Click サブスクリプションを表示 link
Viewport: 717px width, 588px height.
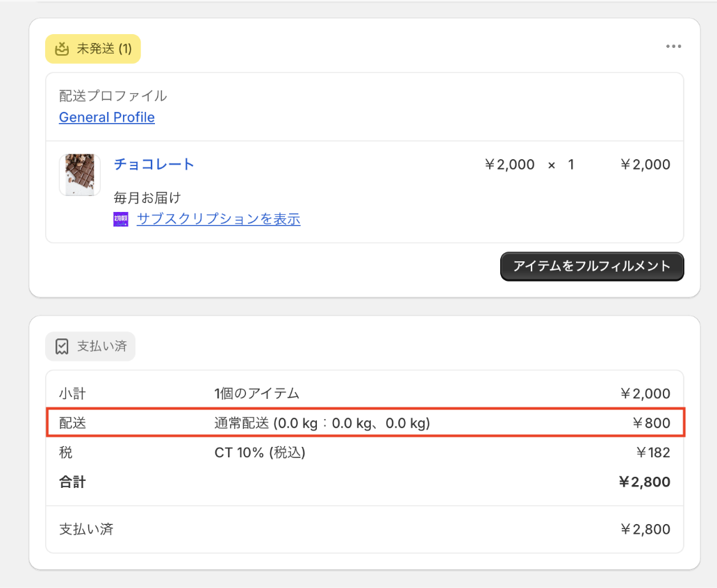click(x=218, y=220)
